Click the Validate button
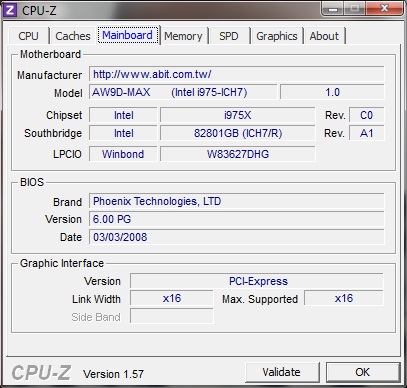The width and height of the screenshot is (407, 388). 282,372
